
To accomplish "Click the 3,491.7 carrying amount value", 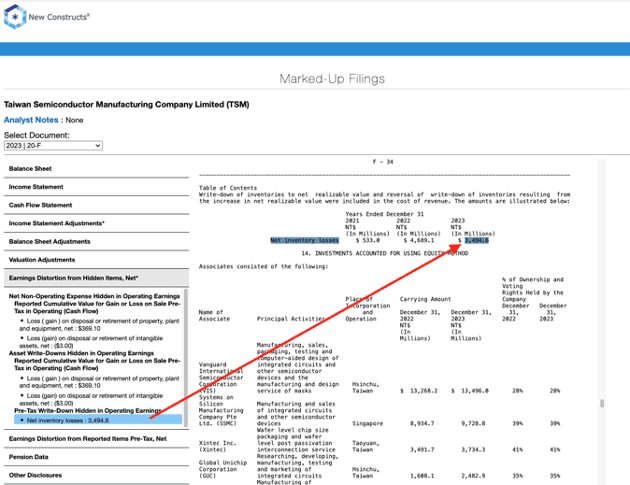I will 422,450.
